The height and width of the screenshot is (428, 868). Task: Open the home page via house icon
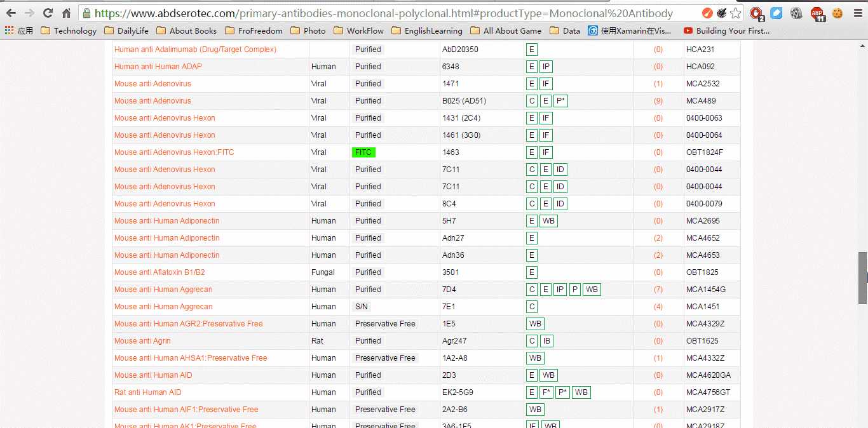click(x=66, y=13)
